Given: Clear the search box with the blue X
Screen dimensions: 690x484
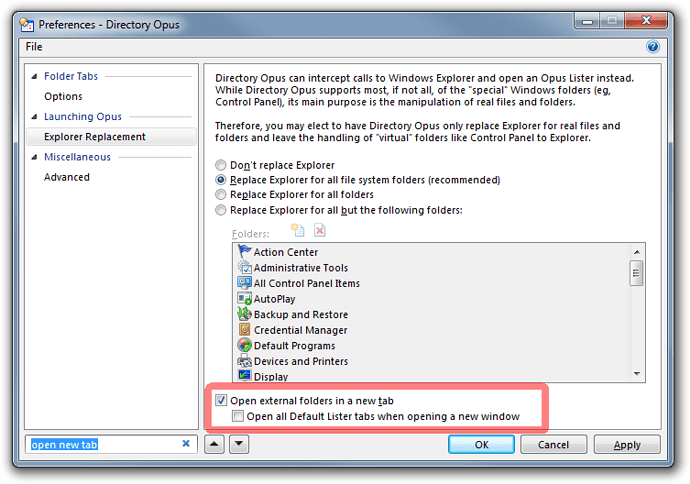Looking at the screenshot, I should tap(186, 444).
